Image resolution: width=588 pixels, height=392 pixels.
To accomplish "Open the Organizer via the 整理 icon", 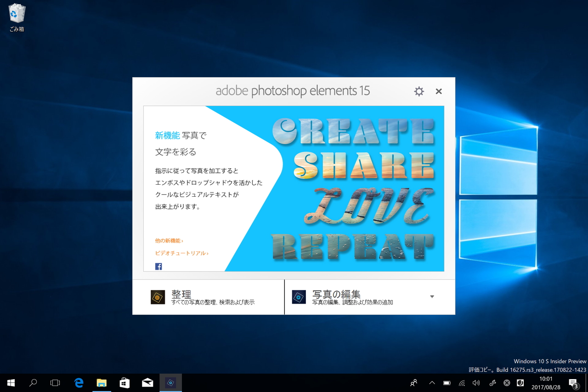I will coord(158,297).
